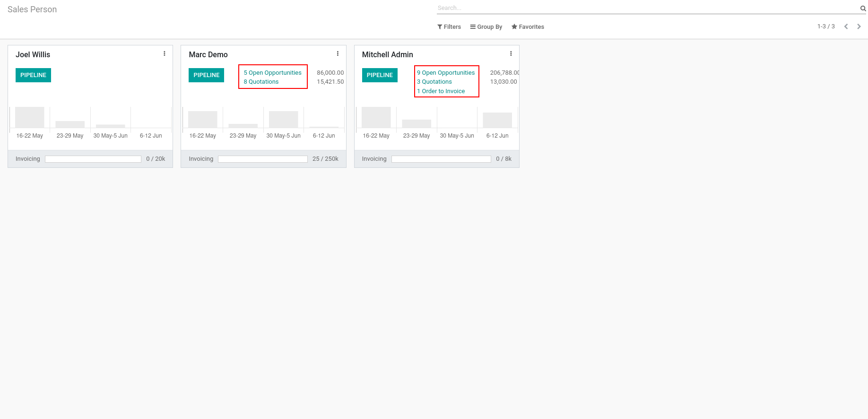Click Mitchell Admin invoicing progress bar
The width and height of the screenshot is (868, 419).
point(441,159)
